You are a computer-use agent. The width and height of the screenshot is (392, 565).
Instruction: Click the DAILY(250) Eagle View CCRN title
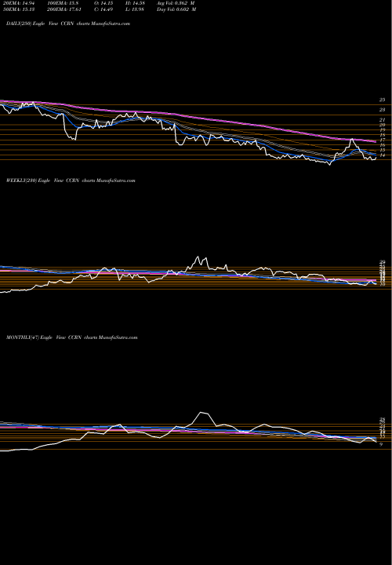(68, 24)
